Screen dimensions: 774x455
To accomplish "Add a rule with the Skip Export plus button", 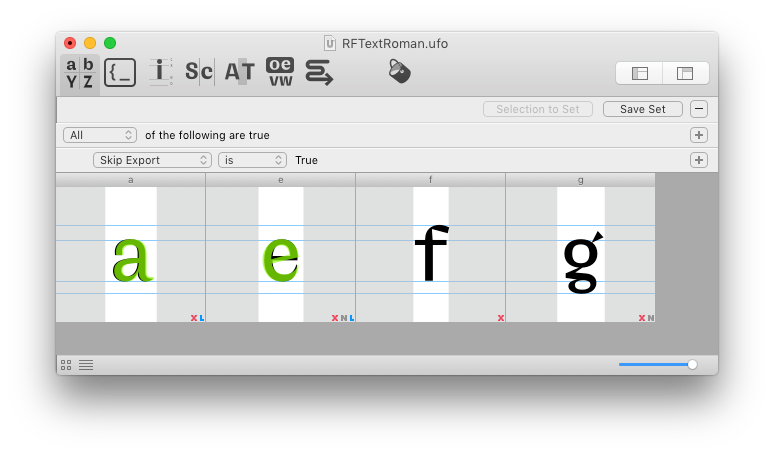I will (699, 160).
